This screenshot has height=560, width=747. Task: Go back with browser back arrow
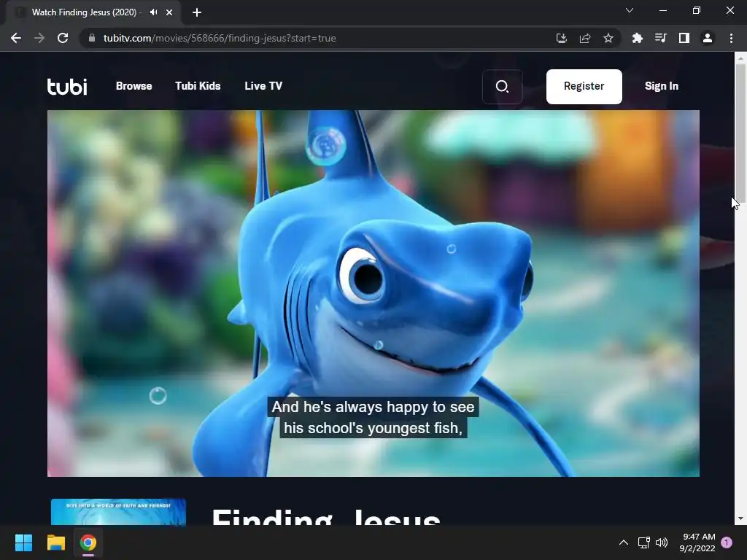tap(16, 38)
